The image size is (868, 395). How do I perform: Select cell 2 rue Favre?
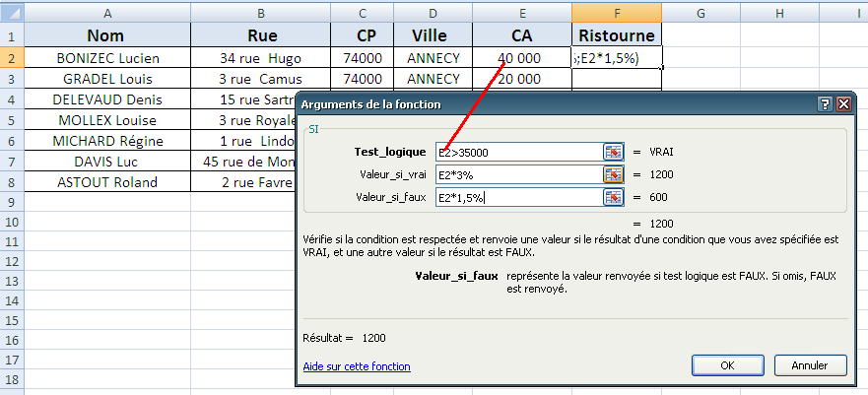click(x=243, y=182)
